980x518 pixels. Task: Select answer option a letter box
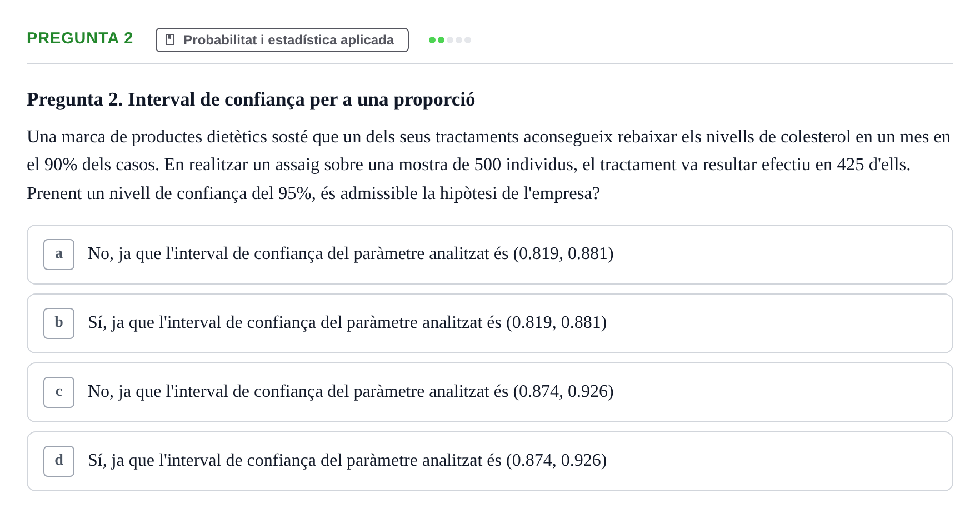[59, 255]
